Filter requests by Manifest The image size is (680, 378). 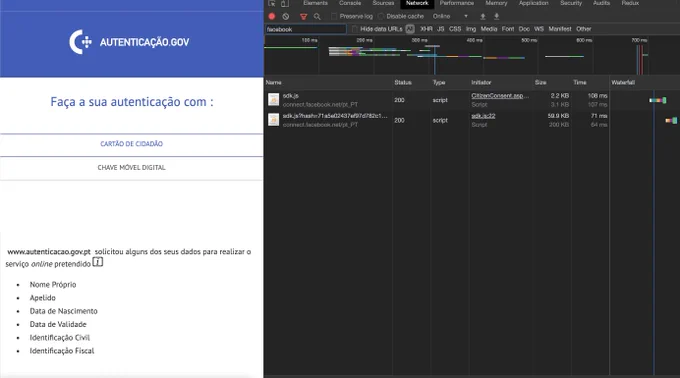(x=559, y=29)
